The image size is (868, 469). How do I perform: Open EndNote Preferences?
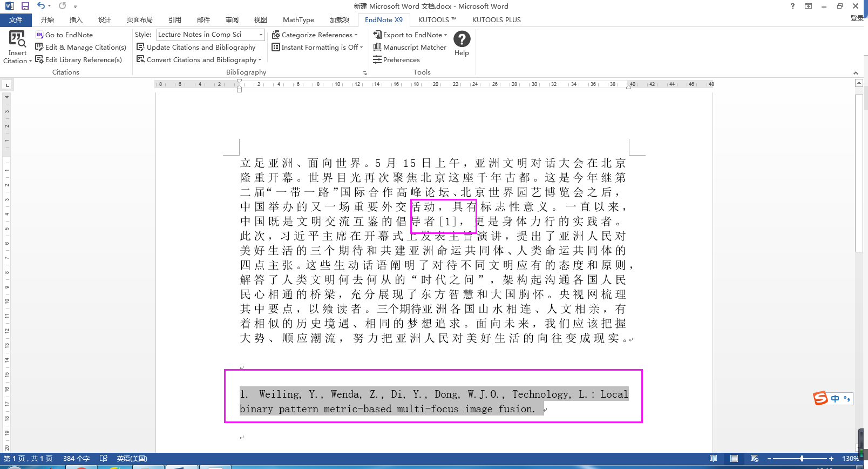click(396, 59)
